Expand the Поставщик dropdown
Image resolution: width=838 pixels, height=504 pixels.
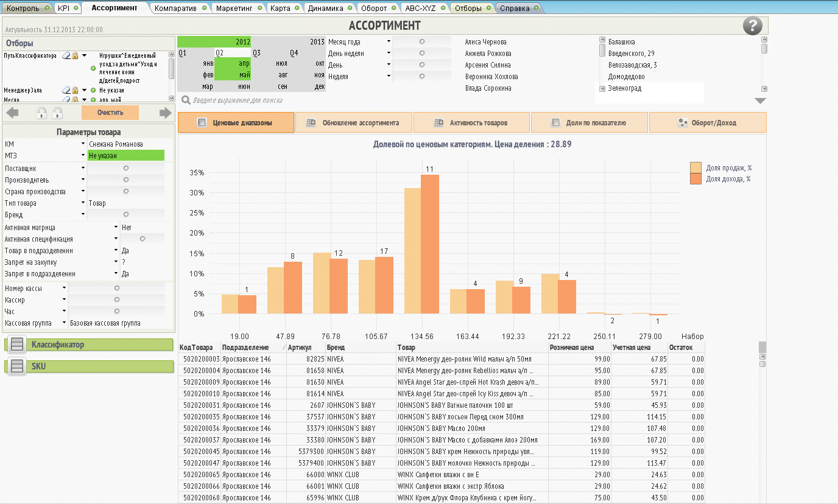[83, 167]
